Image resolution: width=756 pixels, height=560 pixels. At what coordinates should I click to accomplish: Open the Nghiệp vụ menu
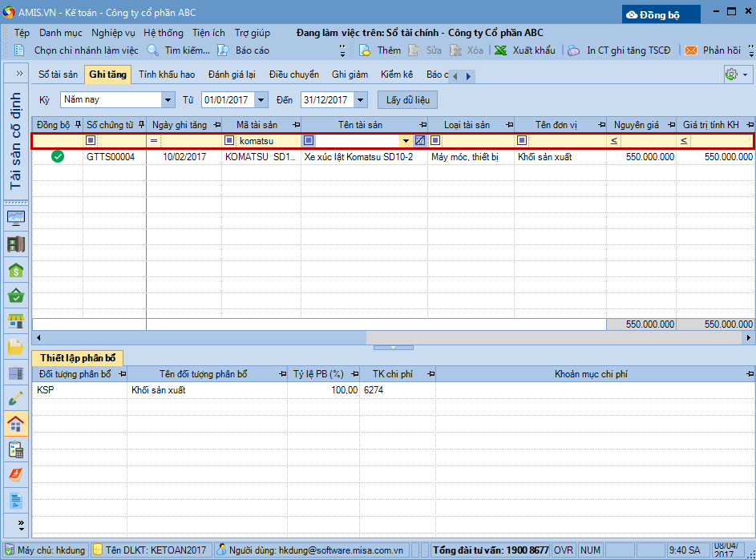pyautogui.click(x=113, y=33)
